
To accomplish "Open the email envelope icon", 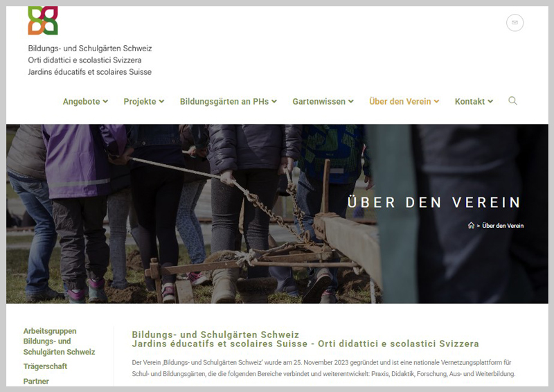I will pyautogui.click(x=515, y=23).
